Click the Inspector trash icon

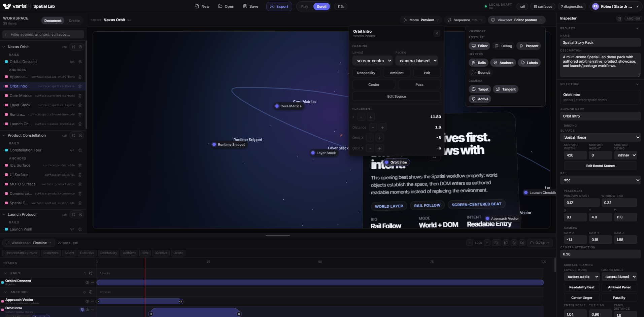(x=619, y=19)
